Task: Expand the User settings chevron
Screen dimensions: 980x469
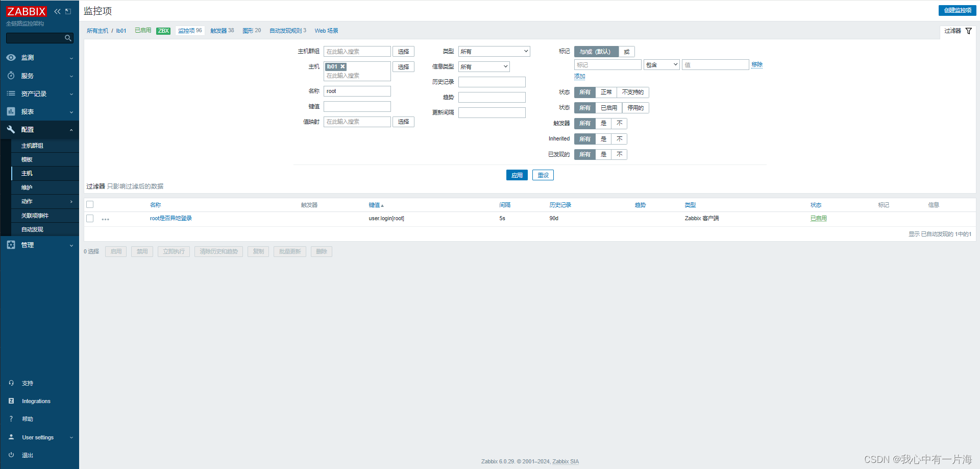Action: pyautogui.click(x=71, y=437)
